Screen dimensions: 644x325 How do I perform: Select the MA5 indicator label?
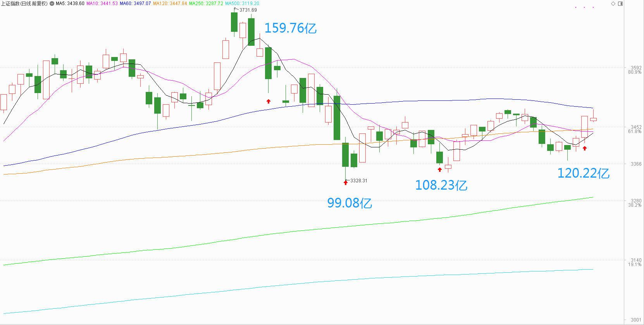point(70,3)
